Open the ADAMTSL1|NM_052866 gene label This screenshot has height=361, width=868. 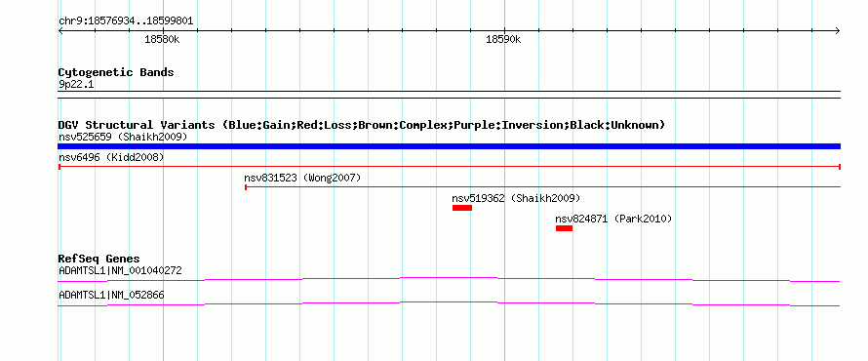pyautogui.click(x=111, y=296)
